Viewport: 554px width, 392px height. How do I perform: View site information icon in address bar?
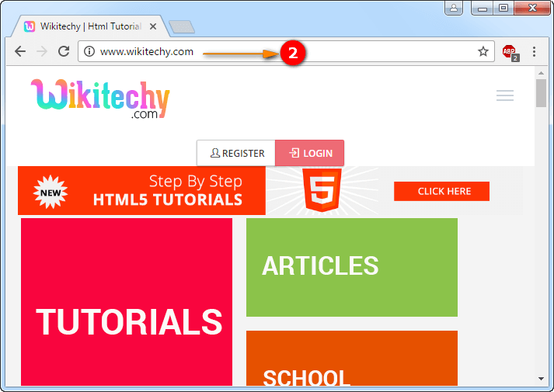pos(89,52)
